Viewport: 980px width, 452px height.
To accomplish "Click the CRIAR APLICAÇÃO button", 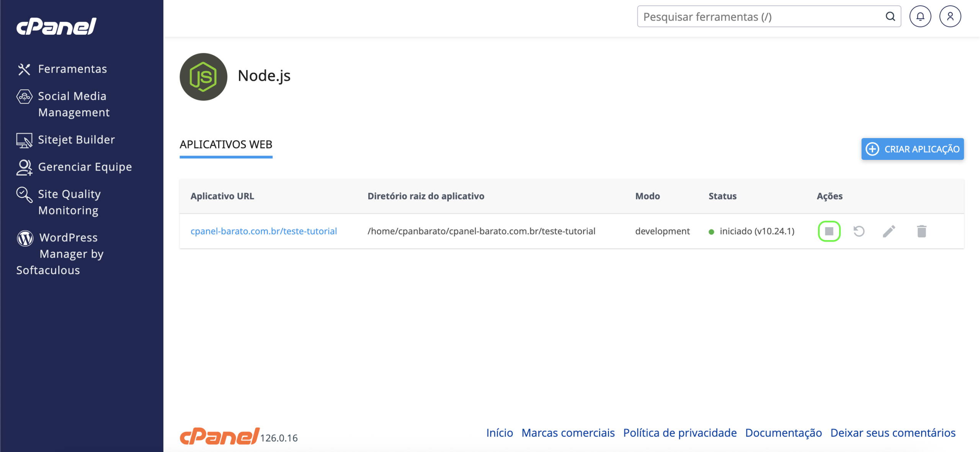I will tap(912, 149).
